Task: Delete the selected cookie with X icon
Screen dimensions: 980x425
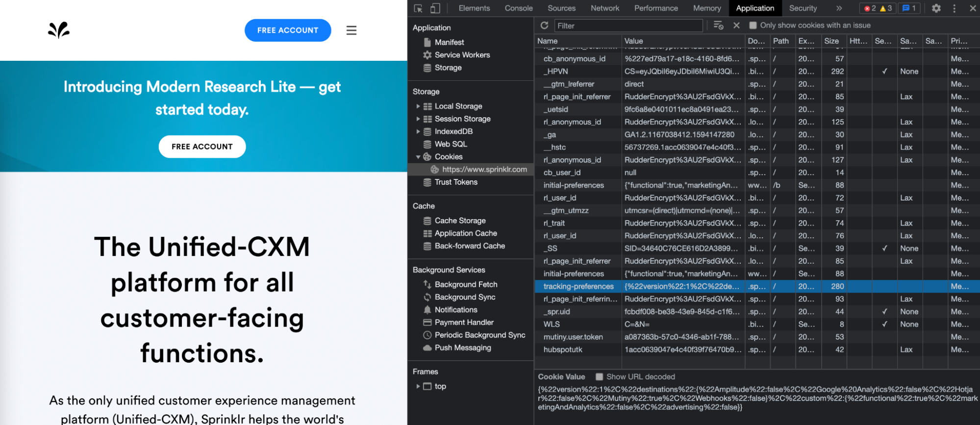Action: coord(736,25)
